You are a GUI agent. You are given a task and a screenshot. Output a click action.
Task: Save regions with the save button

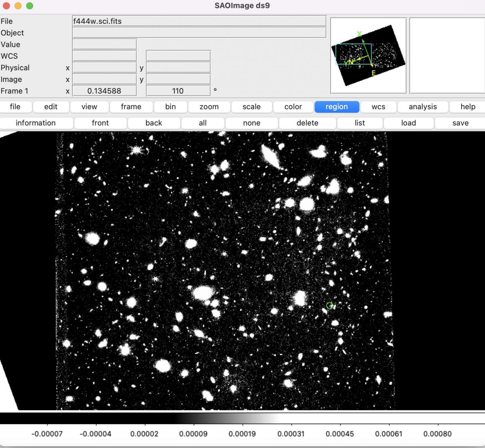click(x=460, y=123)
